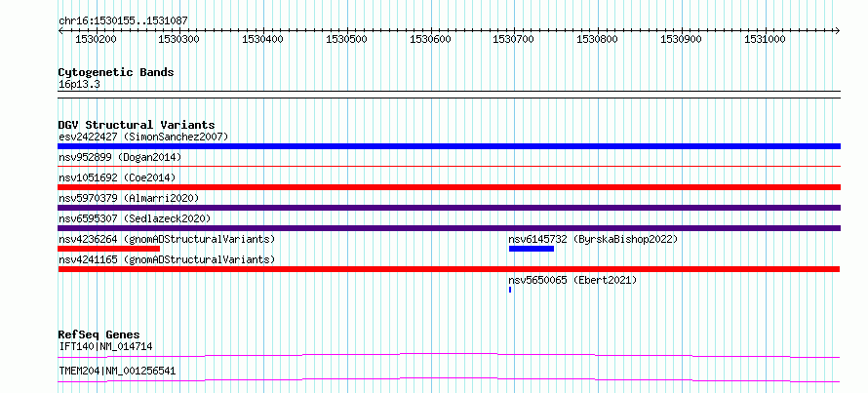This screenshot has height=393, width=868.
Task: Click ruler position 1530400
Action: (x=263, y=39)
